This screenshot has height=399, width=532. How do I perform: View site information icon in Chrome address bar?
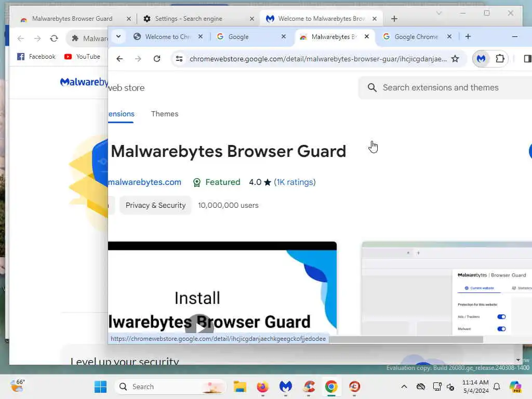point(179,59)
